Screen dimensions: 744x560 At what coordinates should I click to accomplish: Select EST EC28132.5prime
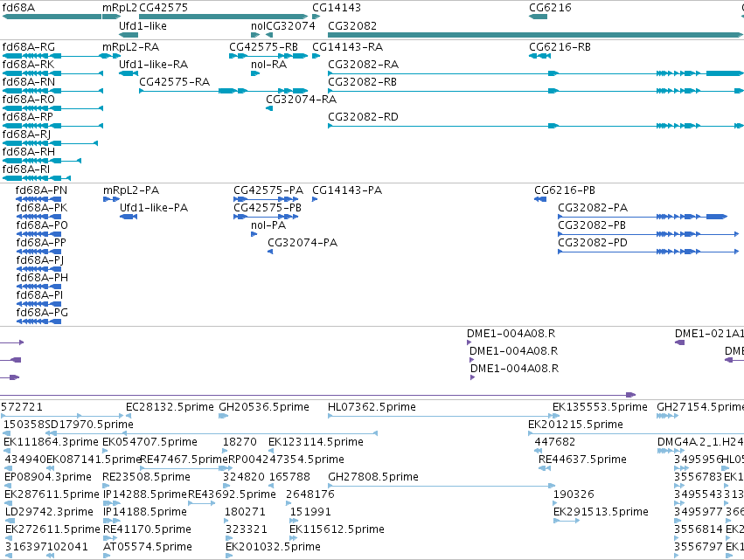[170, 407]
